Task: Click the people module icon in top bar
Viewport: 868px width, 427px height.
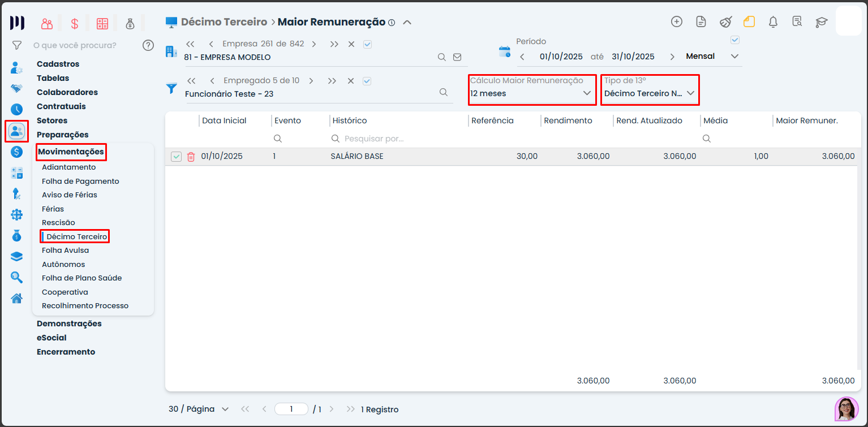Action: coord(47,23)
